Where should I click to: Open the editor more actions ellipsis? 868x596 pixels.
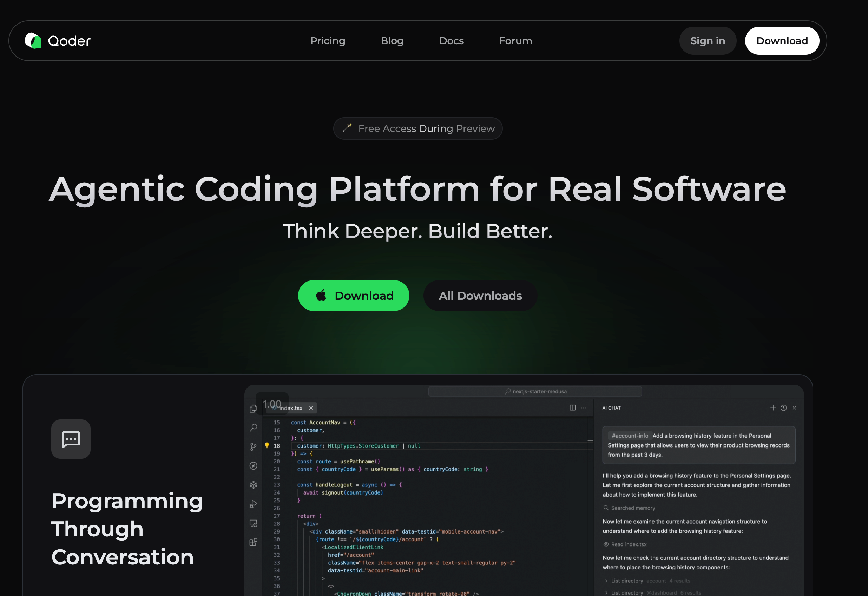click(x=583, y=408)
